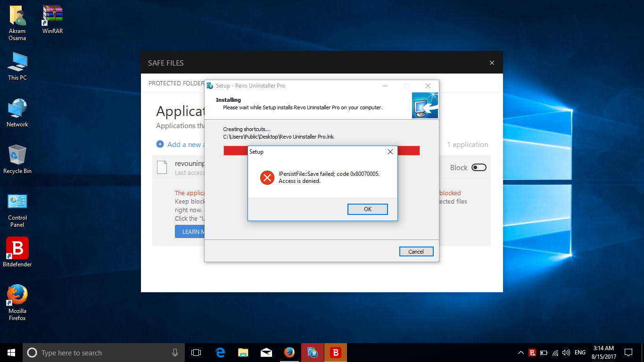Screen dimensions: 644x362
Task: Open the Windows Start menu
Action: pos(11,353)
